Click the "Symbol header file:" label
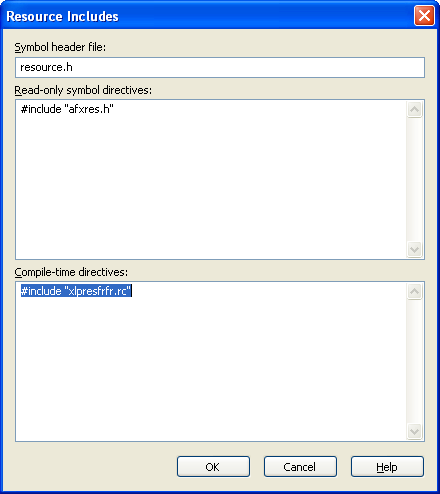 click(60, 47)
